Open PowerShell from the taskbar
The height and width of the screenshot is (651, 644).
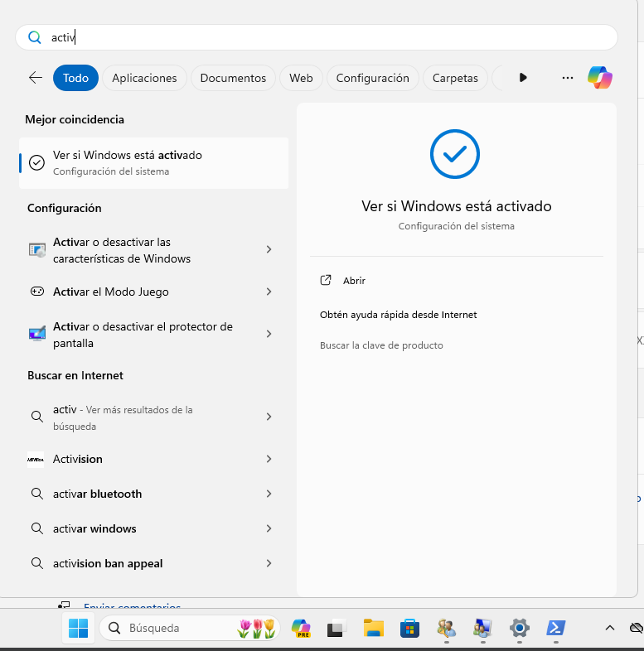point(555,629)
